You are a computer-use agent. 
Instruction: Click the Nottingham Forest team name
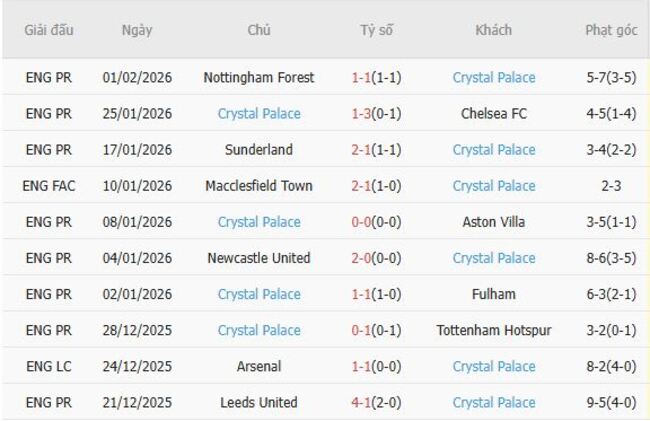click(259, 77)
